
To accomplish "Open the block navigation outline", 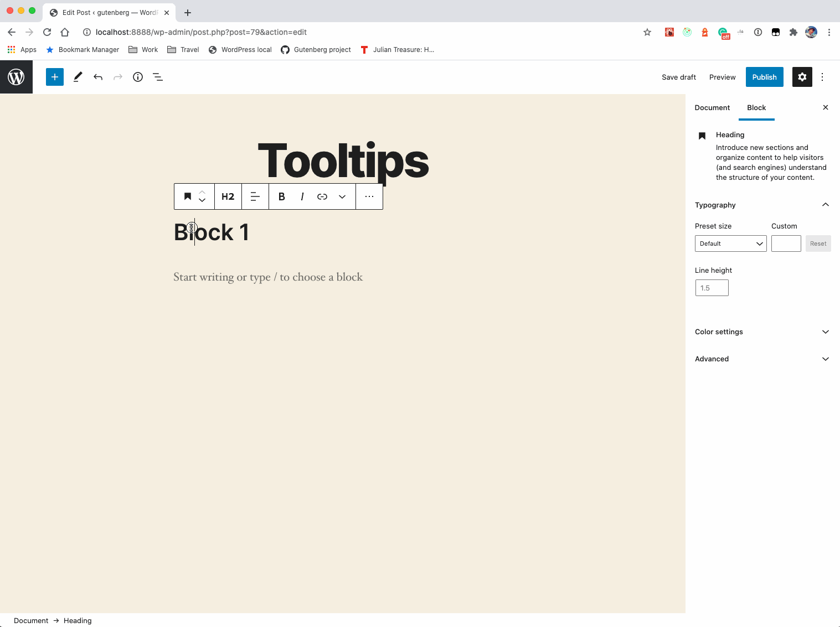I will 158,76.
